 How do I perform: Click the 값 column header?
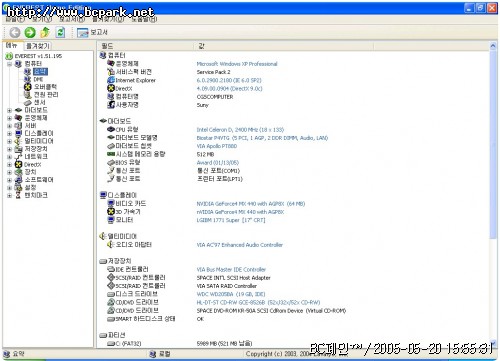point(283,46)
